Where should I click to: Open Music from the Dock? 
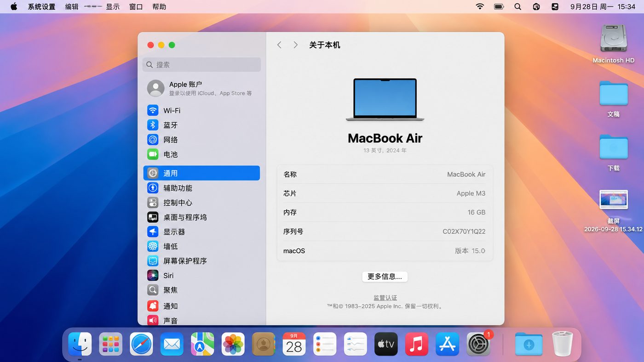tap(417, 344)
